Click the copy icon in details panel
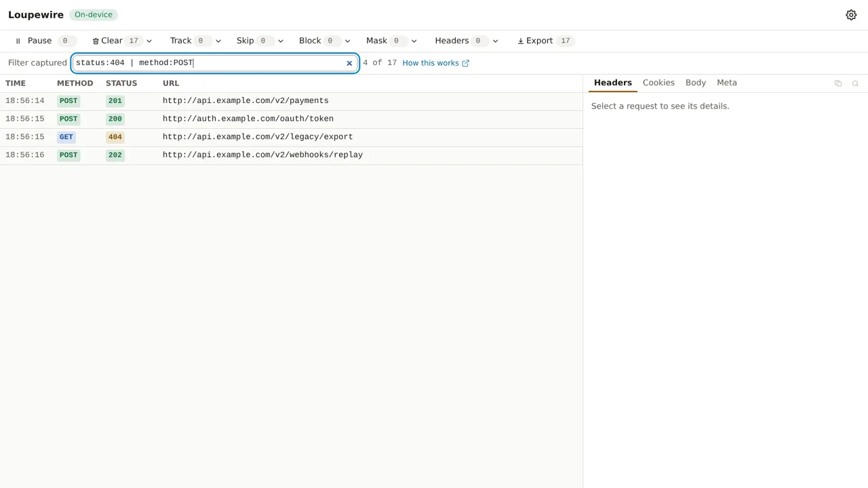The image size is (868, 488). pos(838,83)
